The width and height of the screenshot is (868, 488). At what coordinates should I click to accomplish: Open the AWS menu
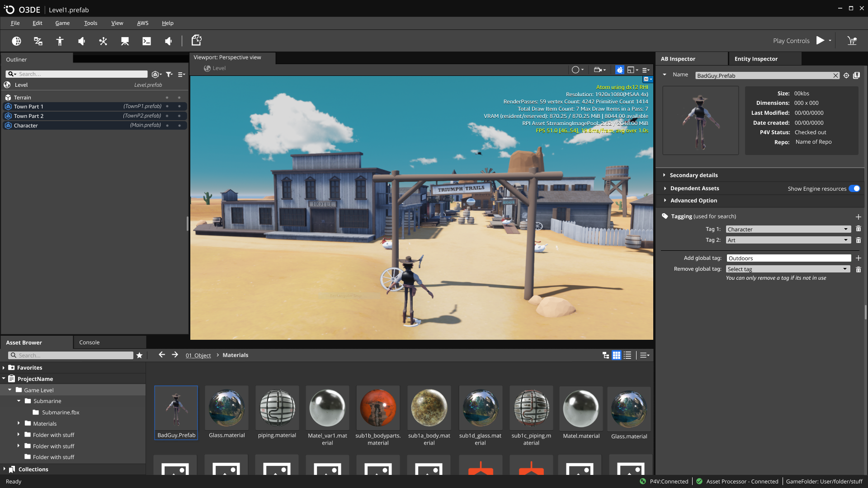pyautogui.click(x=142, y=23)
